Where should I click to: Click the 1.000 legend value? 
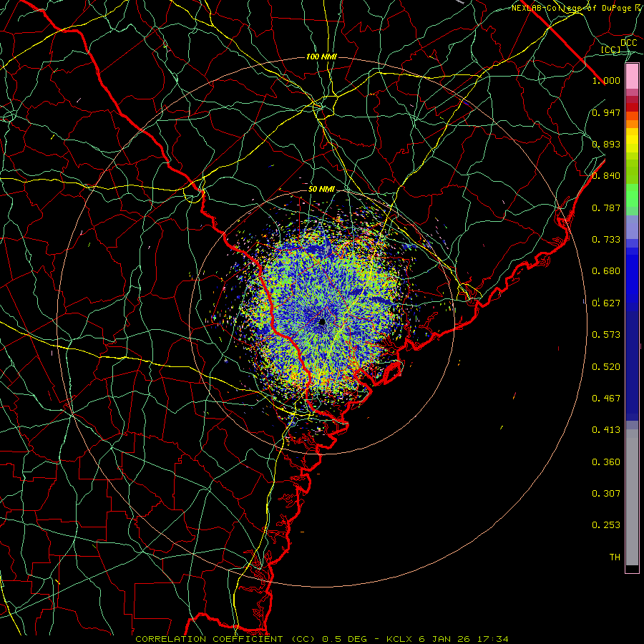(x=606, y=80)
